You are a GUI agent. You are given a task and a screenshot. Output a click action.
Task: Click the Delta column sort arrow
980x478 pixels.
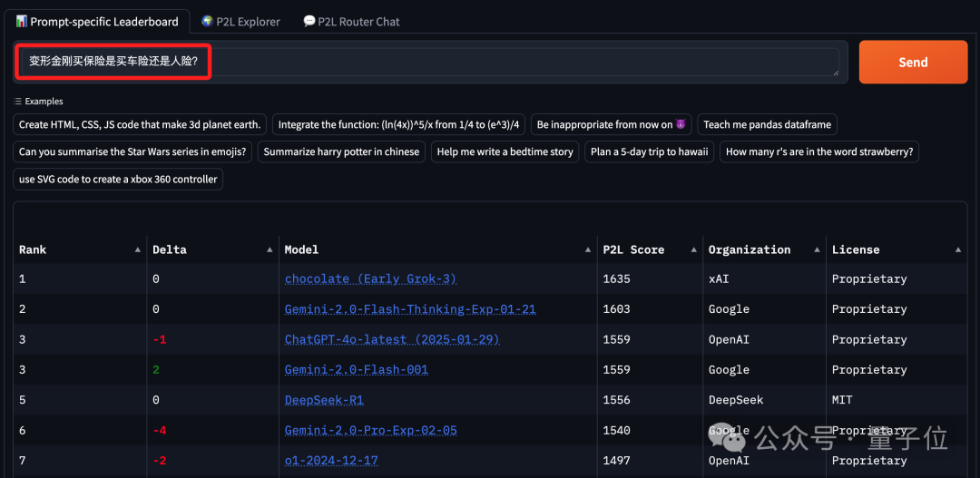click(x=269, y=249)
